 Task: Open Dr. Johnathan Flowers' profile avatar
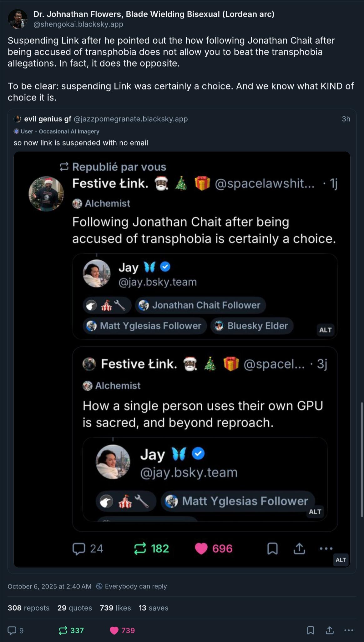click(x=18, y=19)
